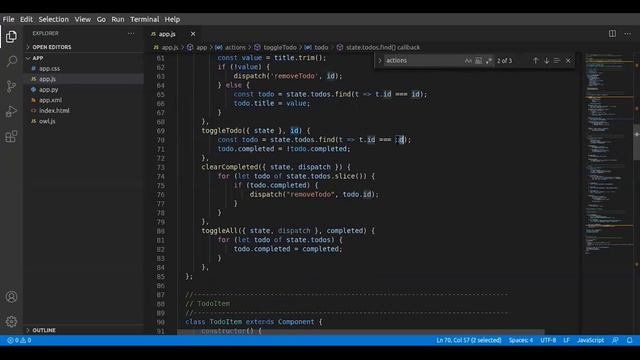The height and width of the screenshot is (360, 640).
Task: Toggle Match Case in find widget
Action: pyautogui.click(x=468, y=60)
